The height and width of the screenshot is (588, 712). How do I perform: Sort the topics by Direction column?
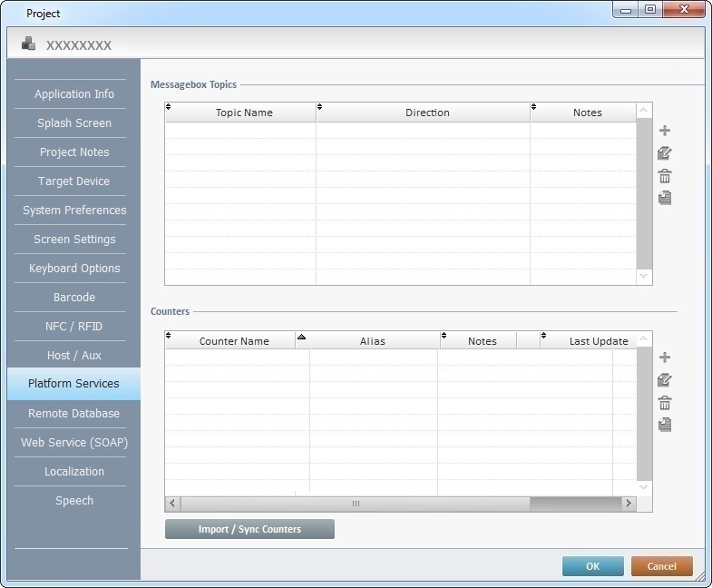(x=427, y=113)
